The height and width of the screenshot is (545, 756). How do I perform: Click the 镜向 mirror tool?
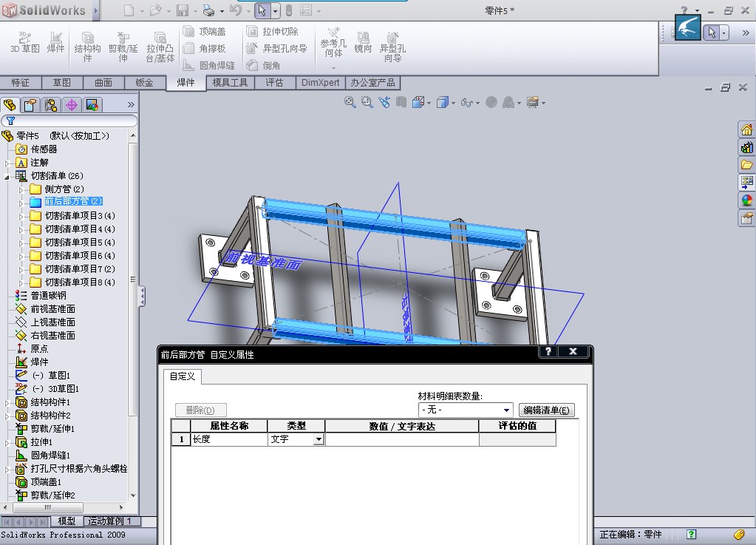pyautogui.click(x=363, y=42)
